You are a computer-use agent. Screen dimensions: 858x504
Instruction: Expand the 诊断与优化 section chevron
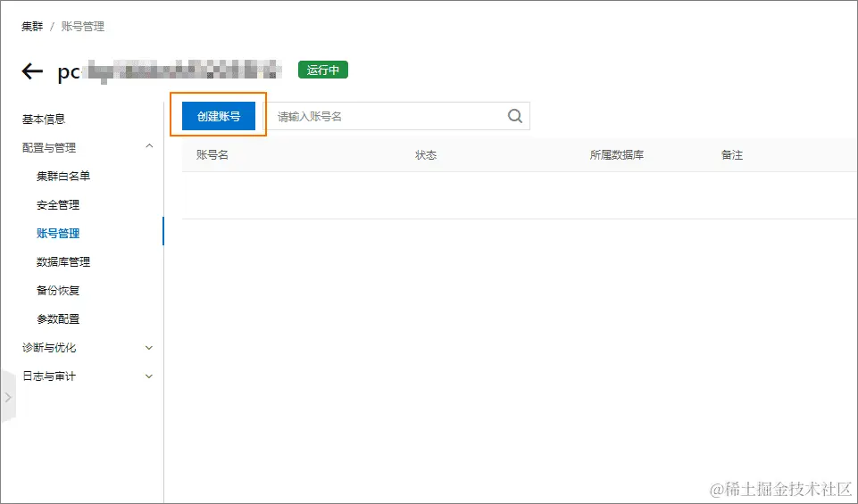pyautogui.click(x=149, y=348)
